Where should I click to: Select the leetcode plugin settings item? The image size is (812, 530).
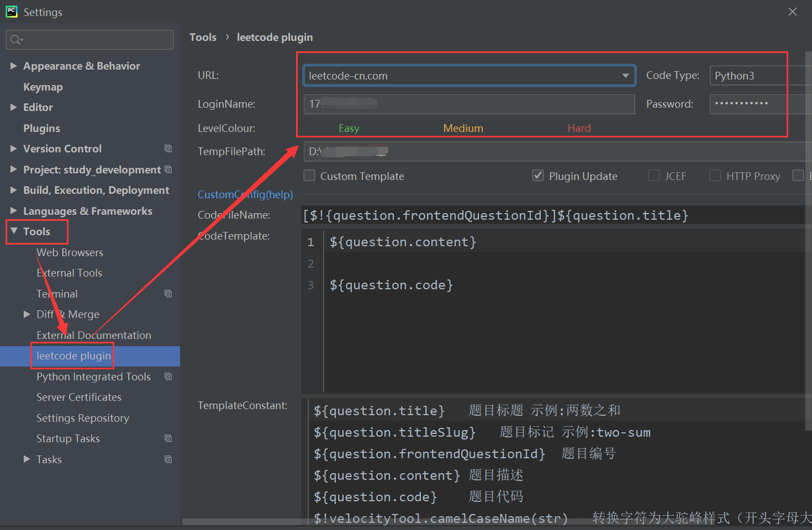click(90, 356)
